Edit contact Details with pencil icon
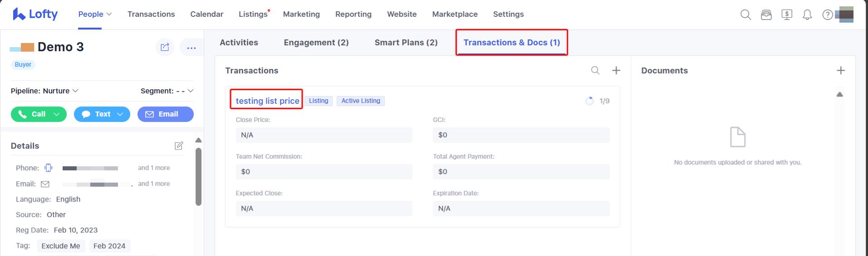Screen dimensions: 868x256 coord(179,146)
